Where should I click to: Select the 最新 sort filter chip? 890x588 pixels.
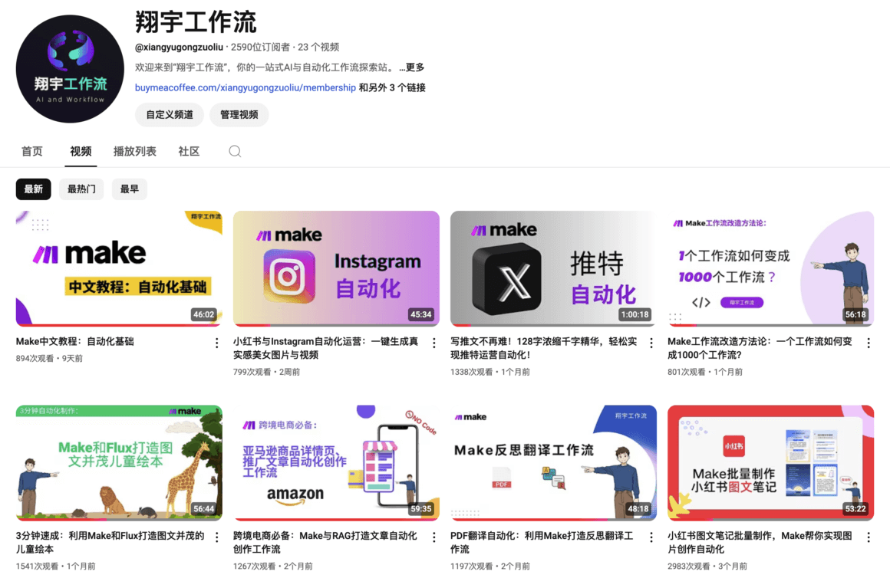point(34,189)
